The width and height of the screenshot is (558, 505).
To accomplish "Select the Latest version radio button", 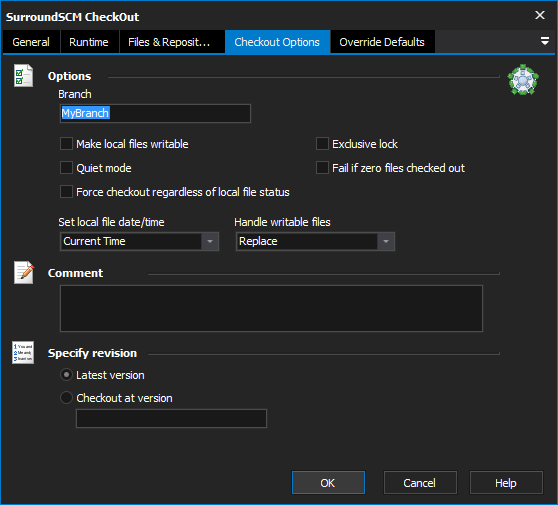I will tap(66, 375).
